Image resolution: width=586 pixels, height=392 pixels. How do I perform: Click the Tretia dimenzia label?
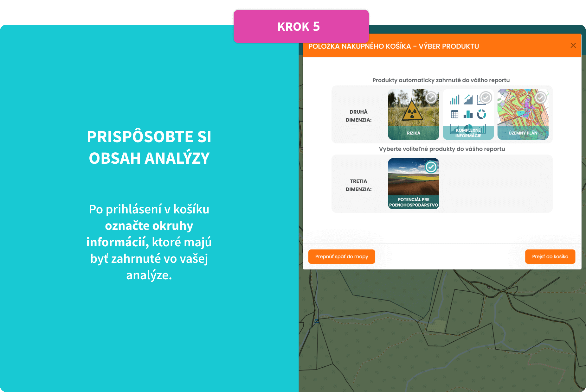point(358,185)
